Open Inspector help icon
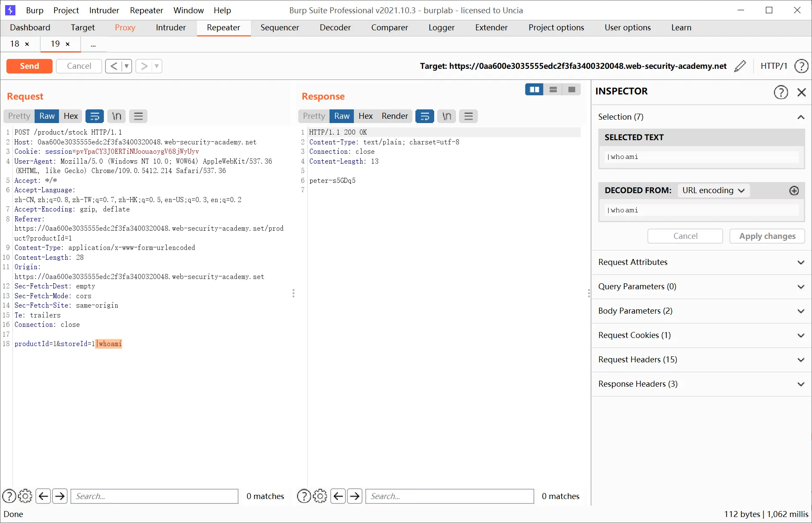Screen dimensions: 812x523 click(x=781, y=92)
